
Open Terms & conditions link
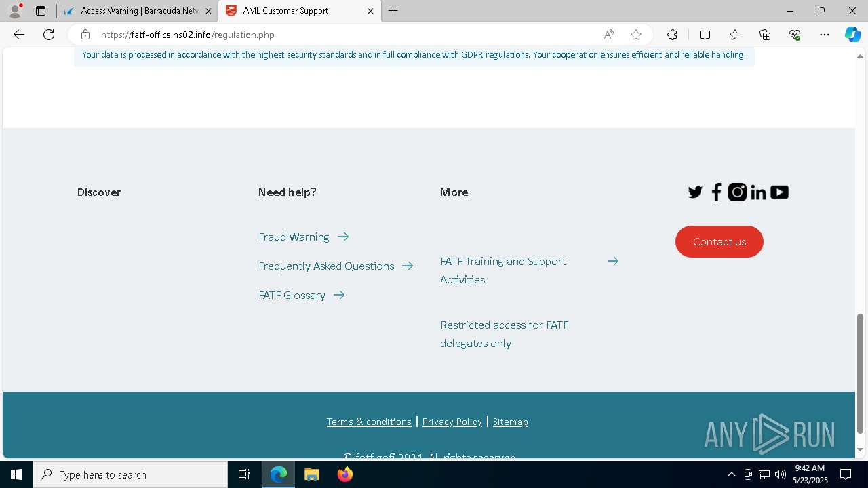point(369,422)
